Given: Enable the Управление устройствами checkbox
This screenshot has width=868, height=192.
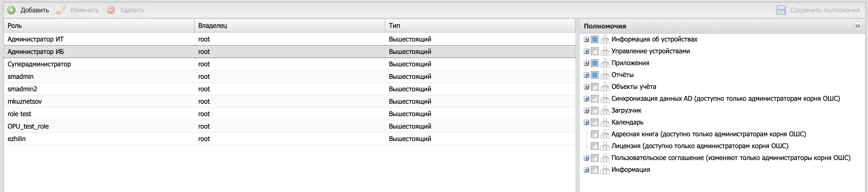Looking at the screenshot, I should pyautogui.click(x=595, y=51).
